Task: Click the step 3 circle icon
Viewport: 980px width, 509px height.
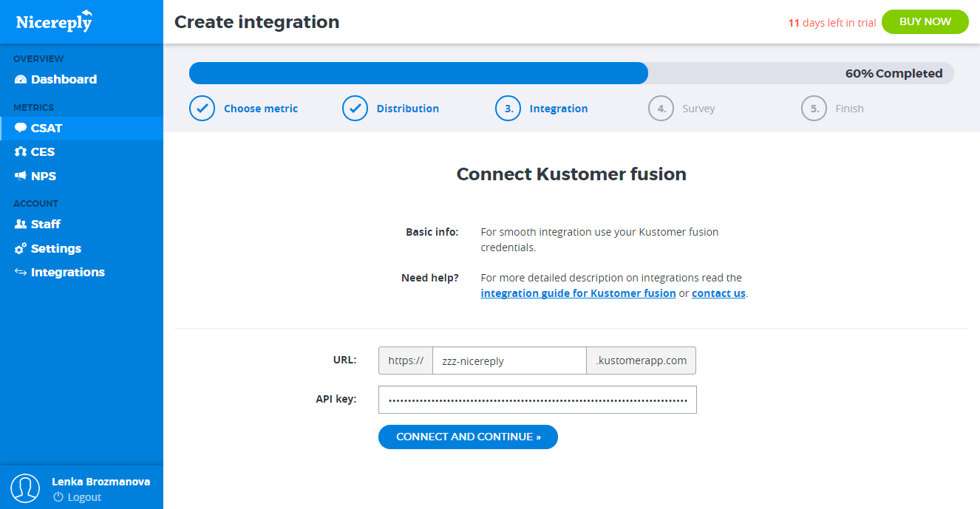Action: tap(508, 108)
